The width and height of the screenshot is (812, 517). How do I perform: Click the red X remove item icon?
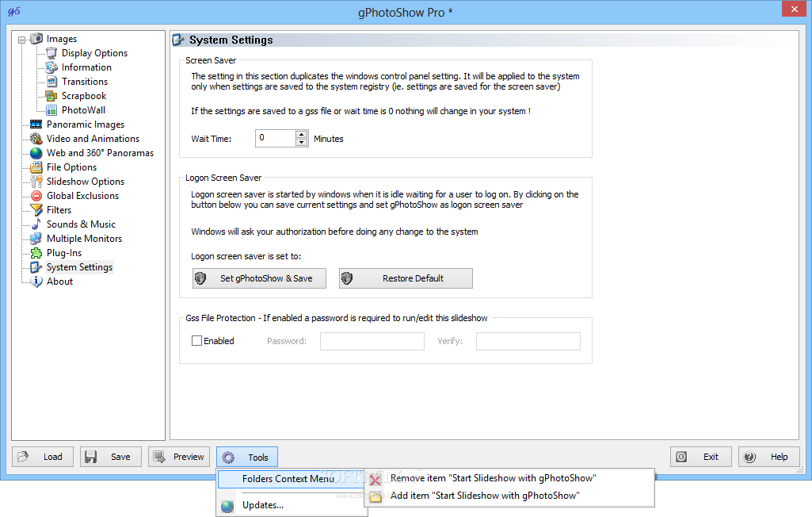click(x=376, y=480)
